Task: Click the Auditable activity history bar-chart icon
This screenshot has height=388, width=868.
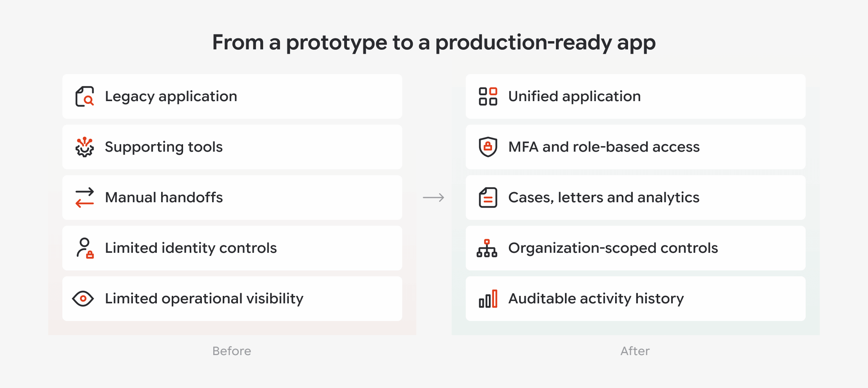Action: (x=488, y=299)
